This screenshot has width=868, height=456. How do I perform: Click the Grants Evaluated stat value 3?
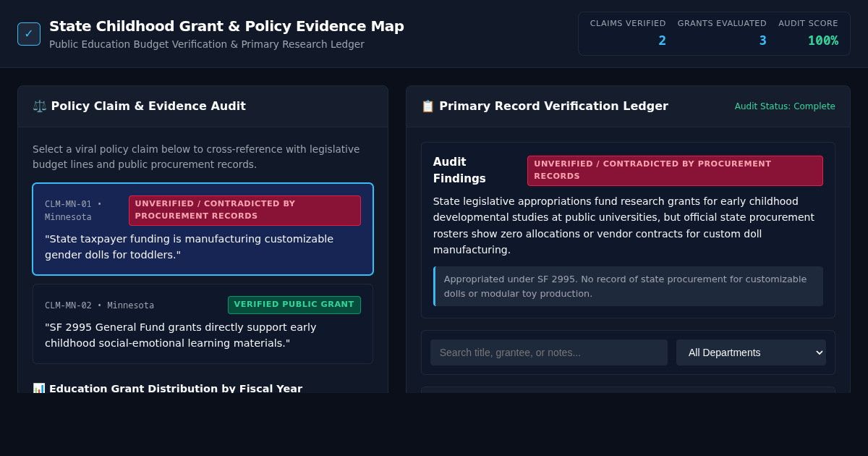click(762, 41)
